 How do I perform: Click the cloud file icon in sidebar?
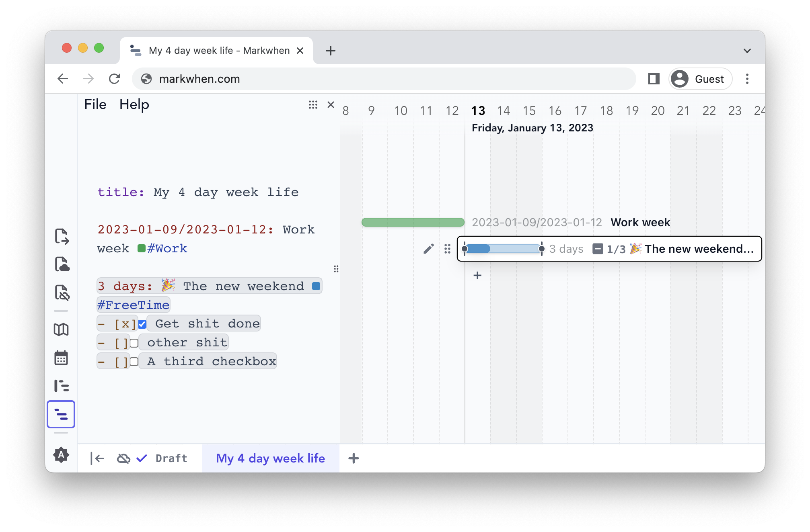[x=62, y=264]
